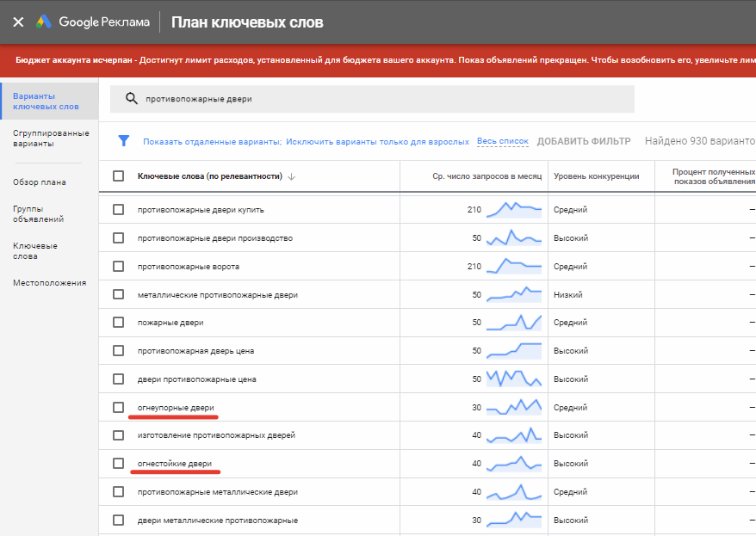Click 'План ключевых слов' page title
Viewport: 756px width, 536px height.
pos(247,22)
